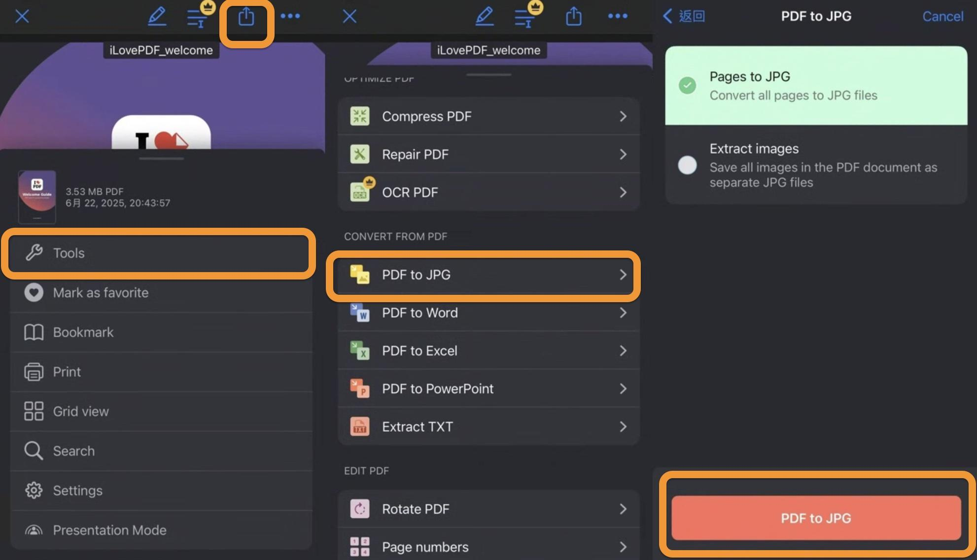Screen dimensions: 977x560
Task: Tap the open-book Bookmark icon
Action: (x=34, y=332)
